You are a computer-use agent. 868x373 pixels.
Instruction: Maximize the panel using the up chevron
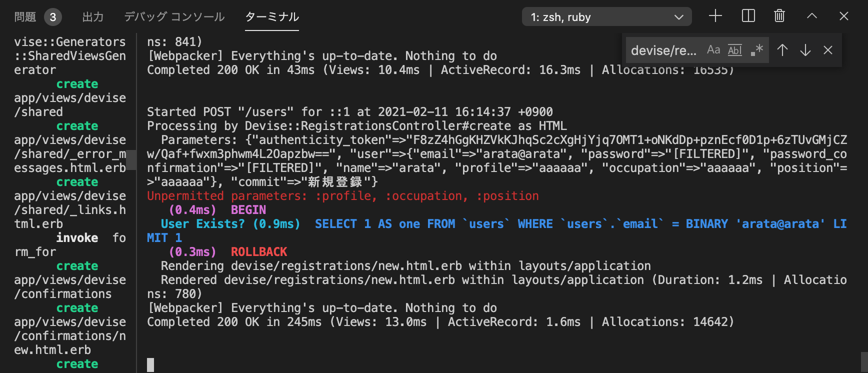click(x=812, y=16)
